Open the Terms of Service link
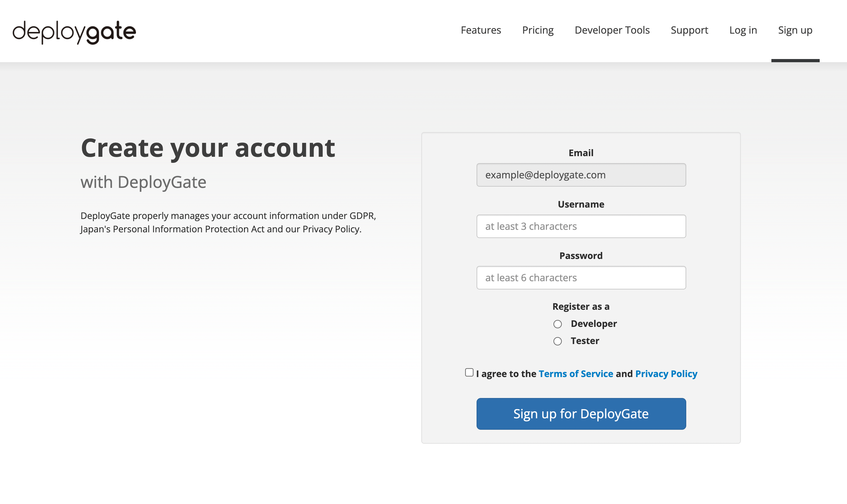Image resolution: width=847 pixels, height=504 pixels. pos(576,374)
